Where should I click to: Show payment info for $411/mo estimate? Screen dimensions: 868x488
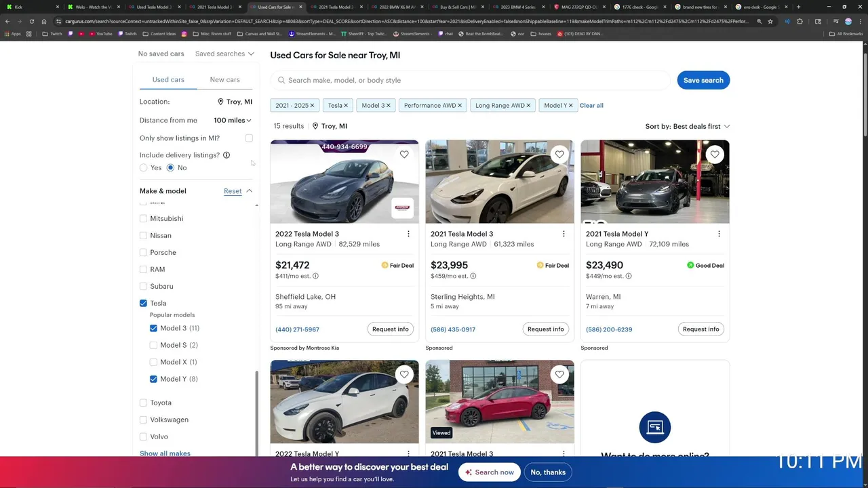point(315,276)
